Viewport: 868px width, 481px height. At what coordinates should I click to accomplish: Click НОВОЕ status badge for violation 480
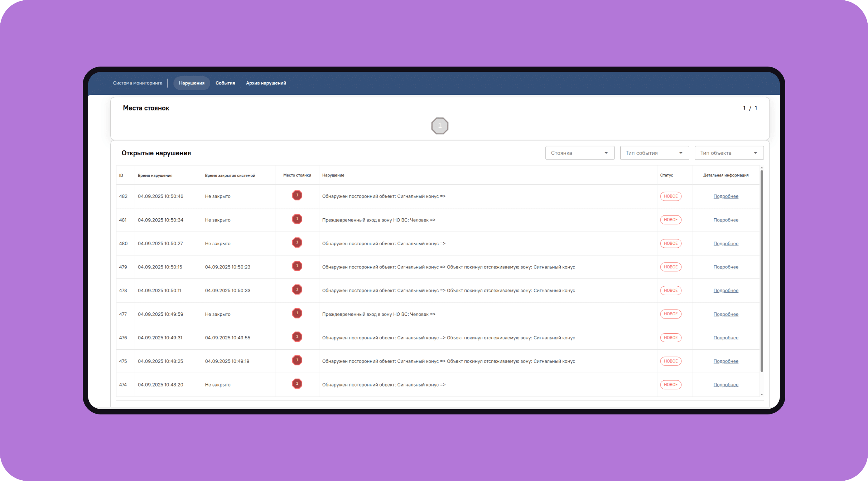[670, 243]
